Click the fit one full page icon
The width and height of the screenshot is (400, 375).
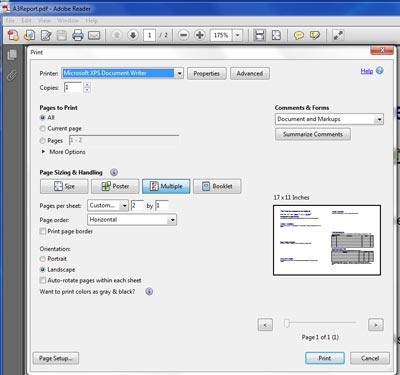[x=276, y=35]
